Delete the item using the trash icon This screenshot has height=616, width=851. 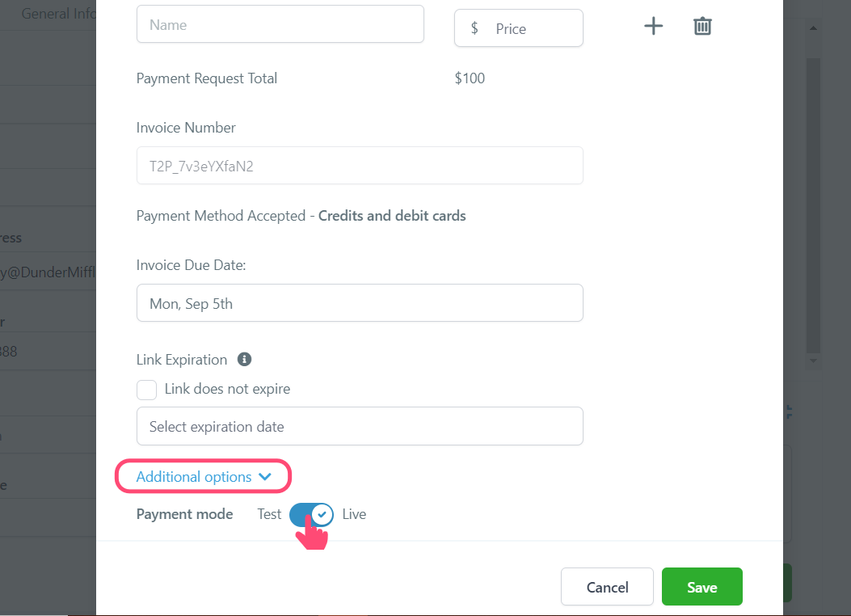click(x=702, y=26)
